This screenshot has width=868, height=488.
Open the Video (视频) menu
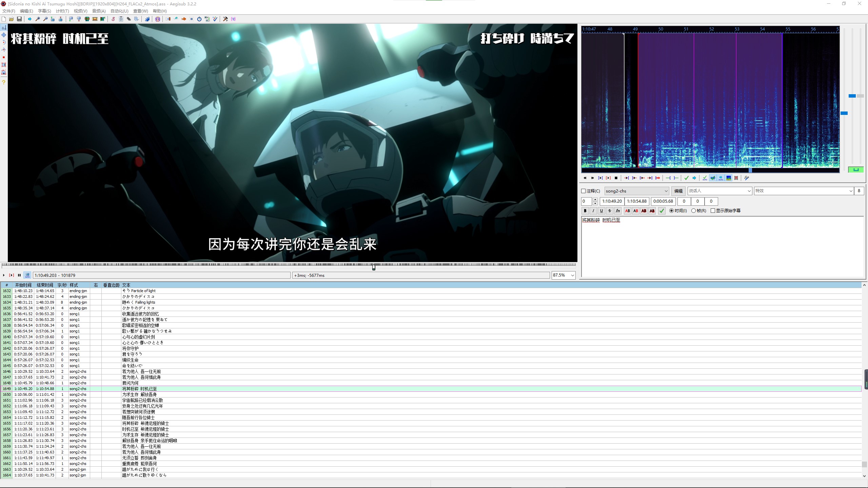coord(80,11)
